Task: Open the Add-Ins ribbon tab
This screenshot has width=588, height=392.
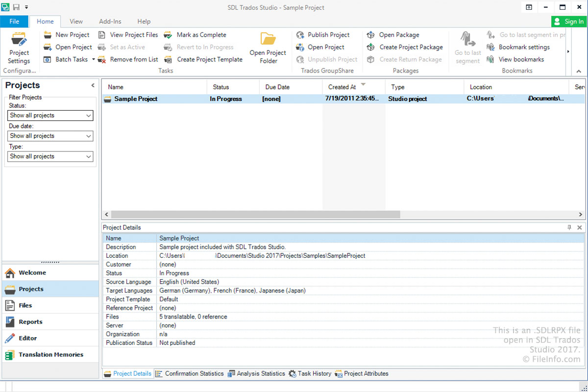Action: [x=110, y=22]
